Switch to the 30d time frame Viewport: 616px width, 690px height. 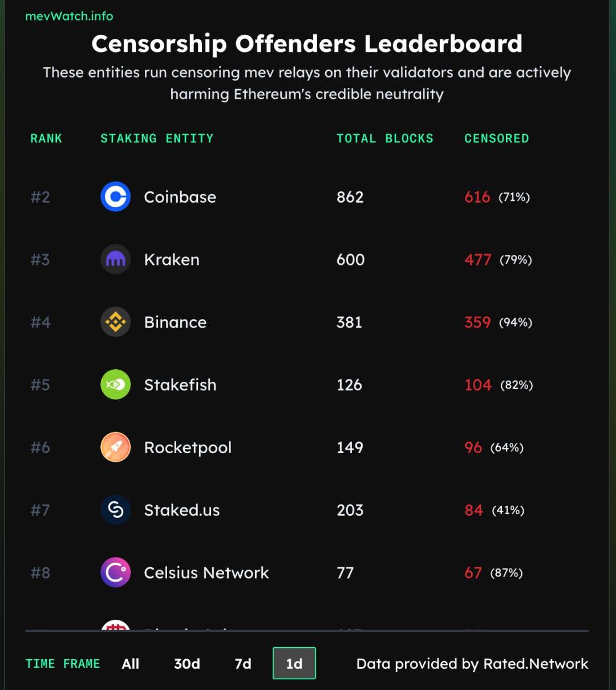[187, 664]
